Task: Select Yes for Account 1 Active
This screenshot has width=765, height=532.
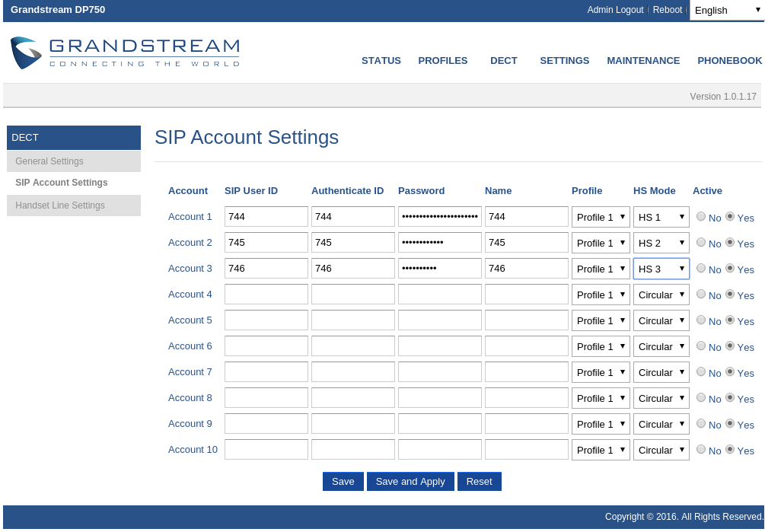Action: click(730, 216)
